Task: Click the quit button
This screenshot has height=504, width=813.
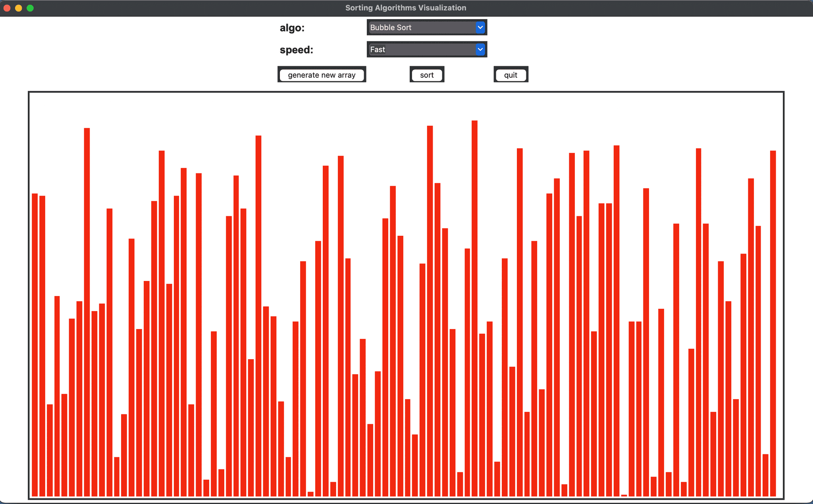Action: coord(511,75)
